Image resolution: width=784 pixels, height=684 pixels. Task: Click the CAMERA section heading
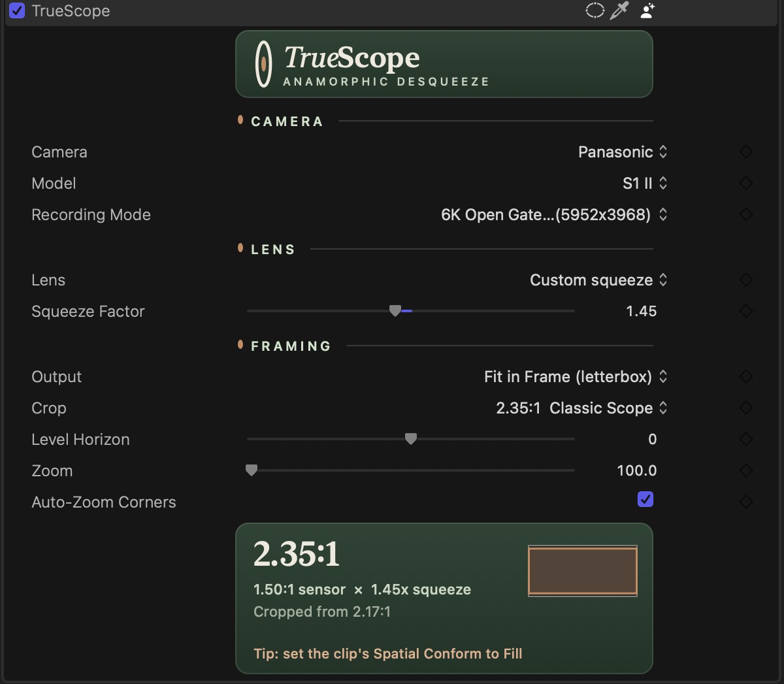(287, 122)
